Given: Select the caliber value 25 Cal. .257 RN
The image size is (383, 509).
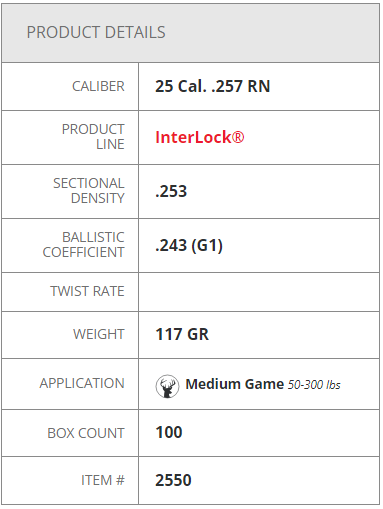Looking at the screenshot, I should point(213,86).
